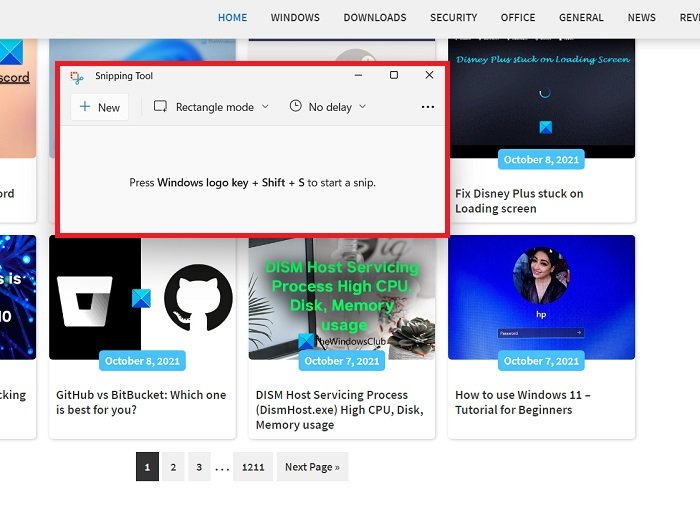Open the OFFICE navigation item
Viewport: 700px width, 508px height.
(x=518, y=18)
